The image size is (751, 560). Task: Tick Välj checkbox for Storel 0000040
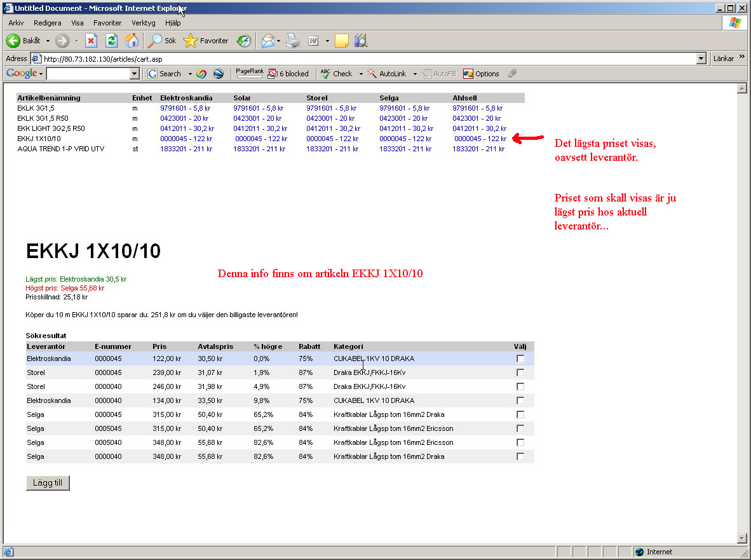[520, 386]
